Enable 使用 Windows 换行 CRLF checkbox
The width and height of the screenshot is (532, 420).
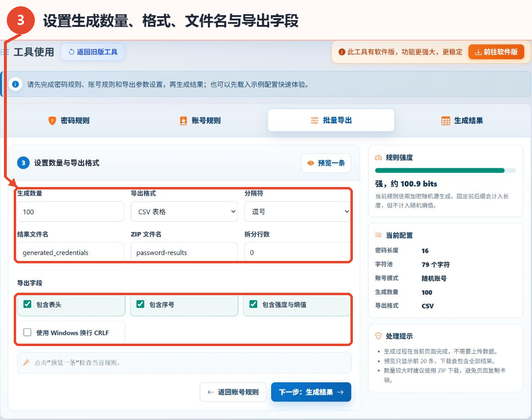coord(27,332)
